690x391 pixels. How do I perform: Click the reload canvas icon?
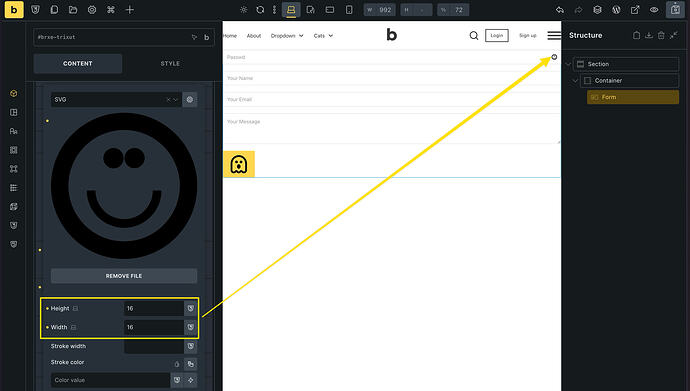tap(260, 10)
